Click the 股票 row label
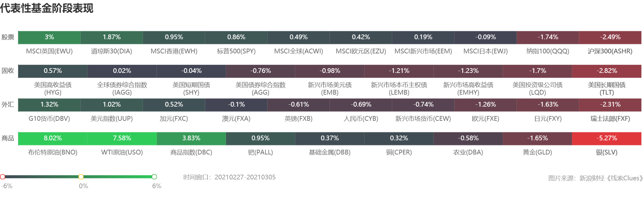The height and width of the screenshot is (197, 644). [x=8, y=37]
